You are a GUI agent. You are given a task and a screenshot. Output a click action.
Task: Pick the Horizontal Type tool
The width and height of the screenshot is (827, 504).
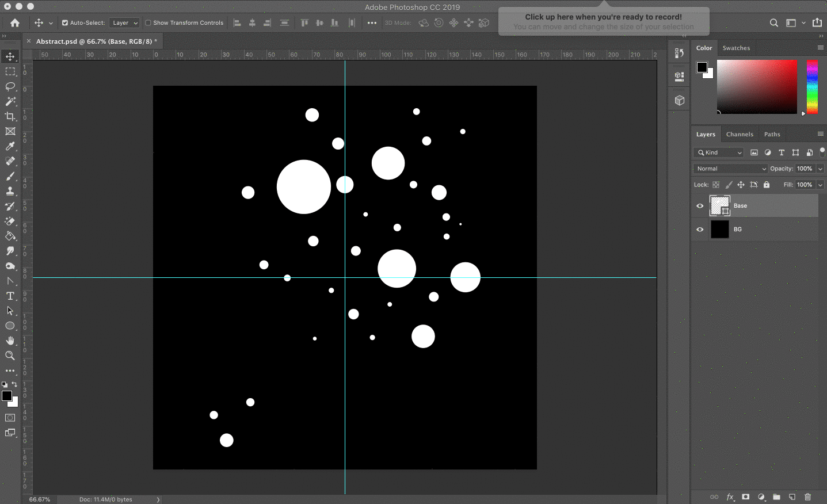pos(10,296)
